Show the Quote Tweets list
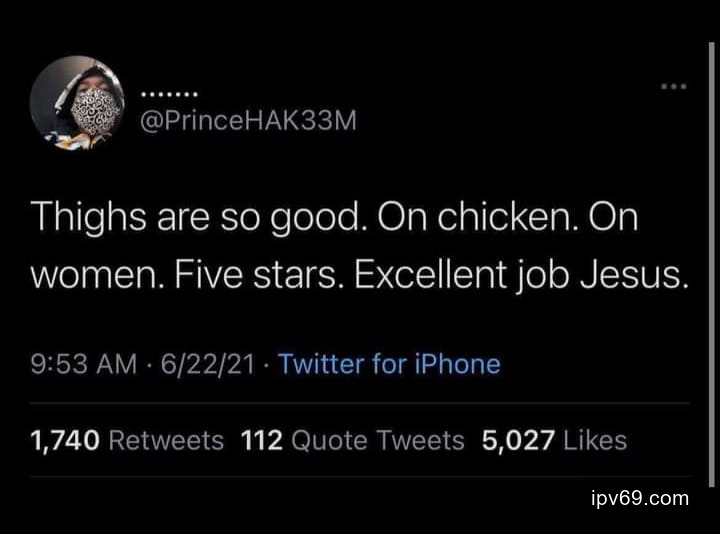Viewport: 720px width, 534px height. point(378,440)
